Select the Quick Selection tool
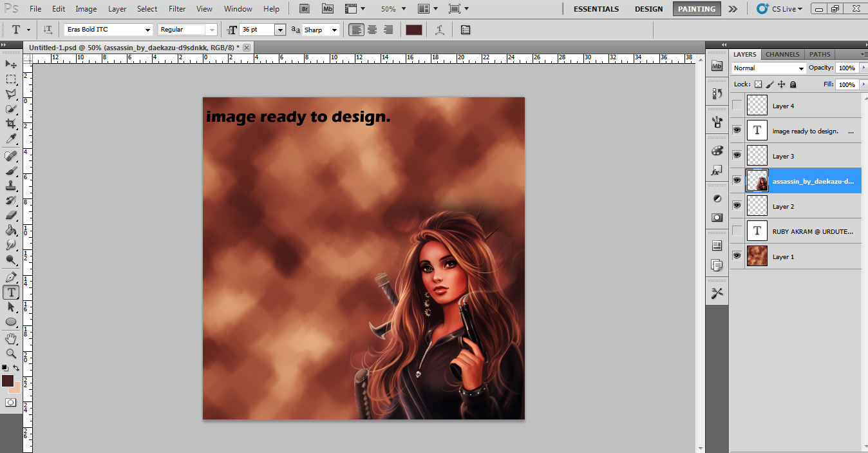This screenshot has width=868, height=453. 11,109
